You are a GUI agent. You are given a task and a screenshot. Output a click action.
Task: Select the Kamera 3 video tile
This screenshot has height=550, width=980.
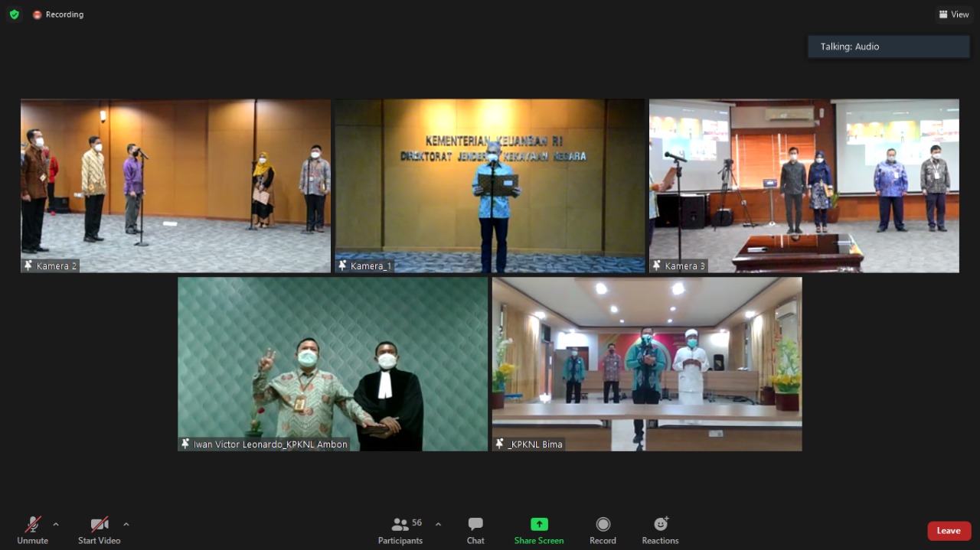click(x=804, y=185)
